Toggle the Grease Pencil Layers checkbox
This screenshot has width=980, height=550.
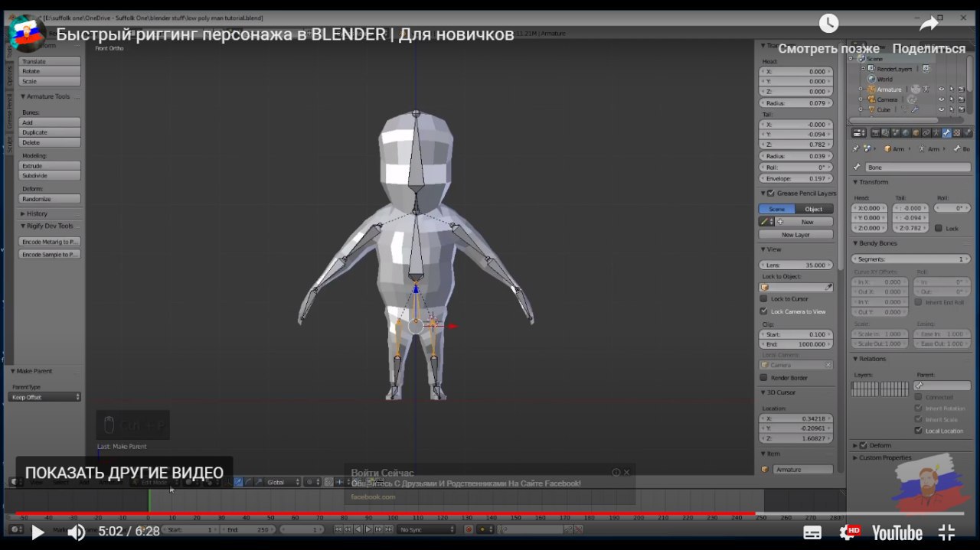point(771,194)
